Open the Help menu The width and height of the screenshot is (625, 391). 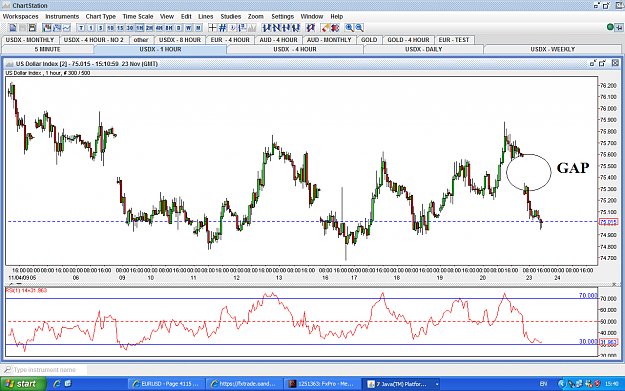[x=336, y=16]
